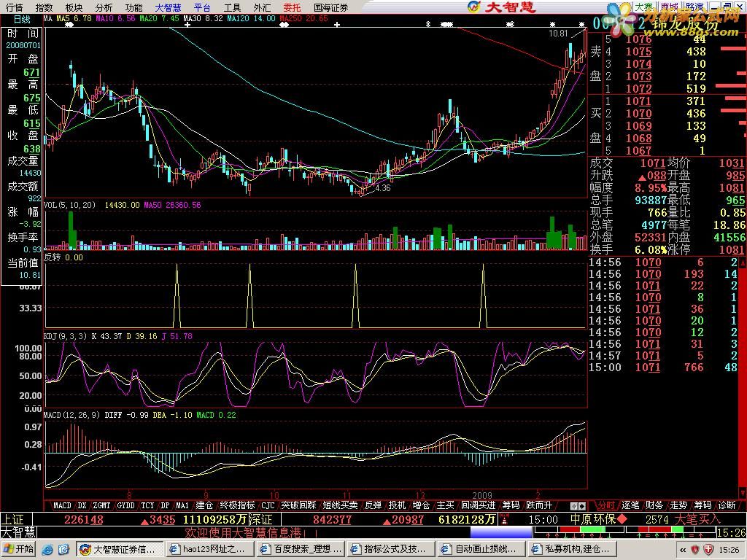This screenshot has width=747, height=560.
Task: Switch to the 投机 indicator tab
Action: tap(397, 505)
